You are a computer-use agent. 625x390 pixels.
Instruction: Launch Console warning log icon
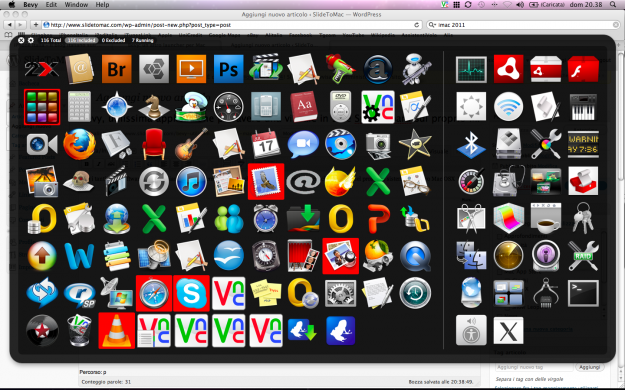[583, 144]
